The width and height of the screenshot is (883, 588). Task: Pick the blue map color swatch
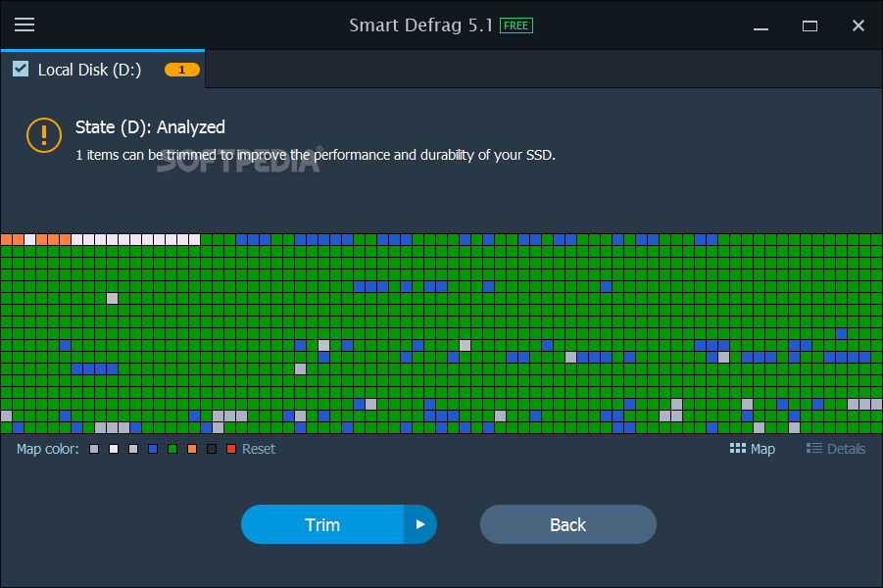tap(153, 449)
